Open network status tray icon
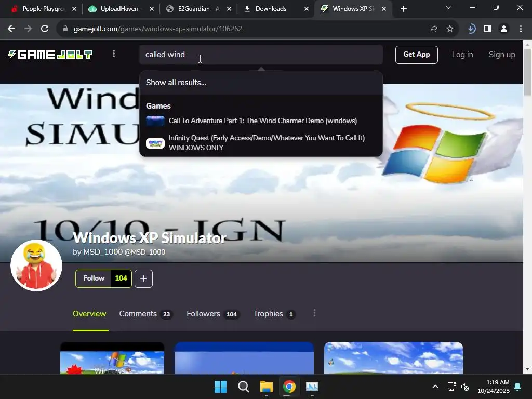This screenshot has width=532, height=399. 451,387
